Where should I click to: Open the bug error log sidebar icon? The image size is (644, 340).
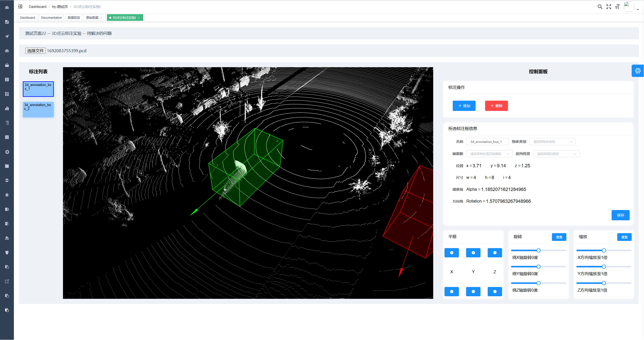(7, 195)
